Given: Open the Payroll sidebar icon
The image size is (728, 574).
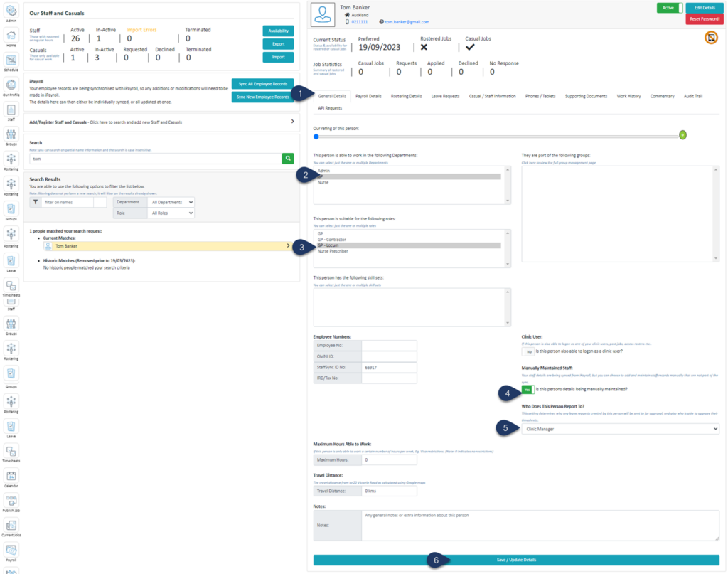Looking at the screenshot, I should pyautogui.click(x=11, y=551).
